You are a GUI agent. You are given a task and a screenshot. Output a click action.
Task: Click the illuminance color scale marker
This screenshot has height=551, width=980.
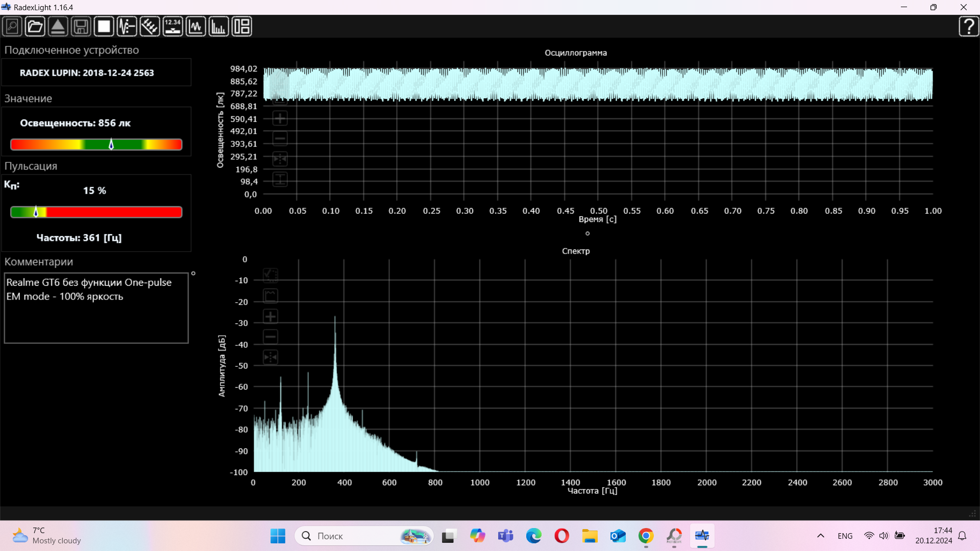(111, 144)
